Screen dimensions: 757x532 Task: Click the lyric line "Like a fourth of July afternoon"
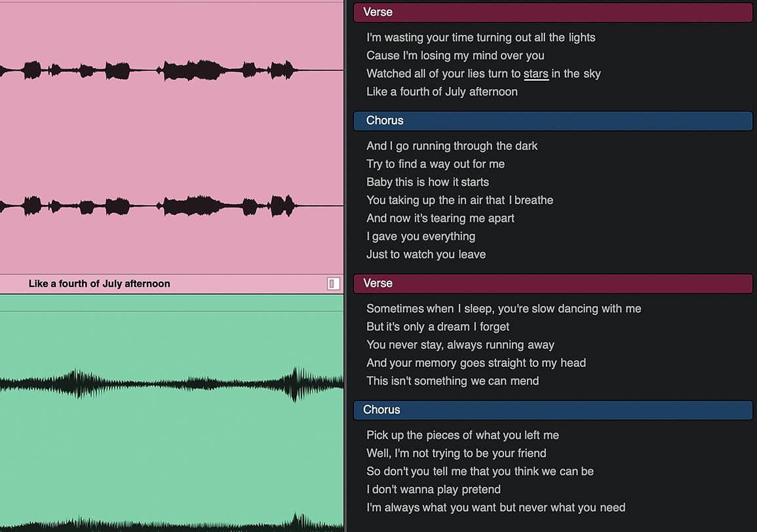(442, 92)
